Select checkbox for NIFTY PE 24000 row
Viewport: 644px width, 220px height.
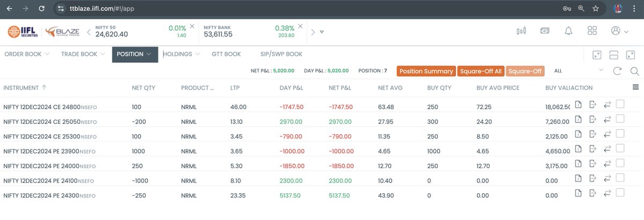620,163
